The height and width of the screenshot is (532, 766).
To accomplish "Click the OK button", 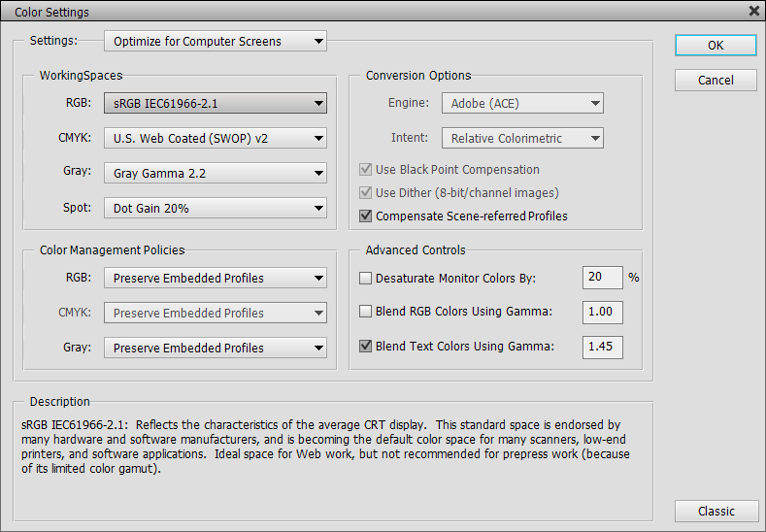I will 716,45.
